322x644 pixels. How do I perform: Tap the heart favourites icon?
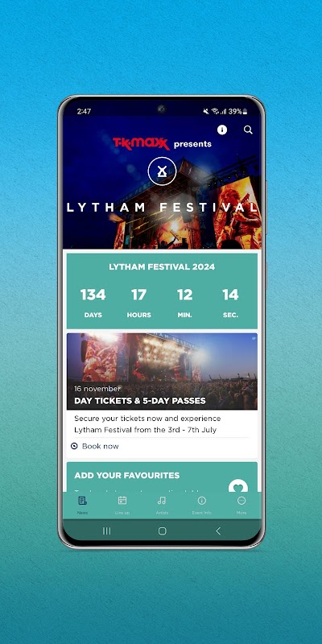coord(238,486)
